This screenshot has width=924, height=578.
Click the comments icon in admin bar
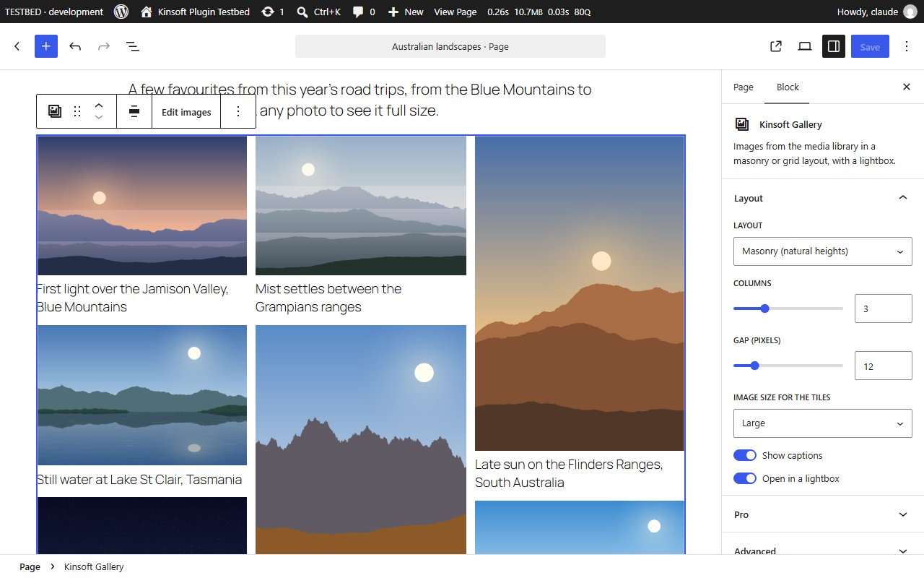pyautogui.click(x=364, y=12)
